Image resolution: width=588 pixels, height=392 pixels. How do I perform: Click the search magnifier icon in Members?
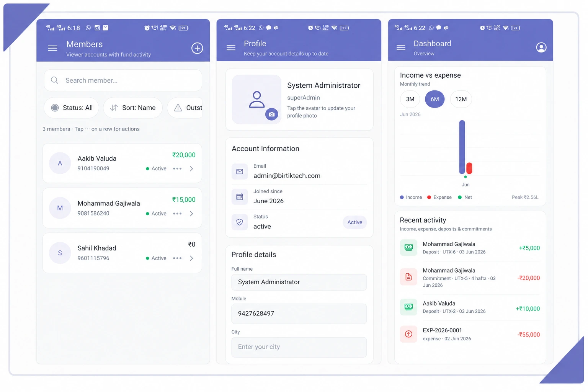coord(55,80)
